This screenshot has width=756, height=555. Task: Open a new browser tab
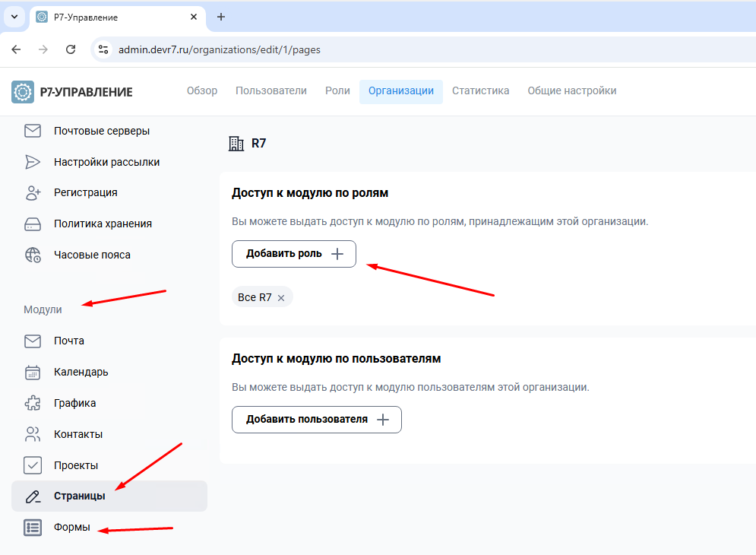[221, 17]
